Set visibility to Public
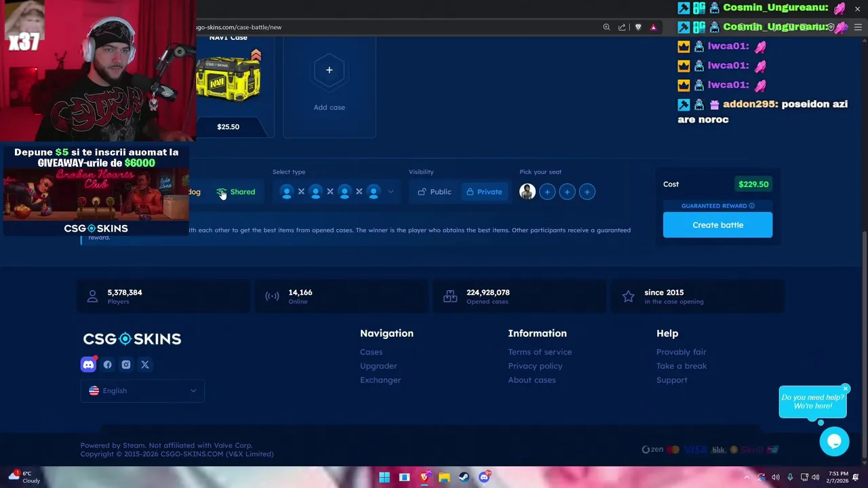Screen dimensions: 868x488 (x=434, y=192)
